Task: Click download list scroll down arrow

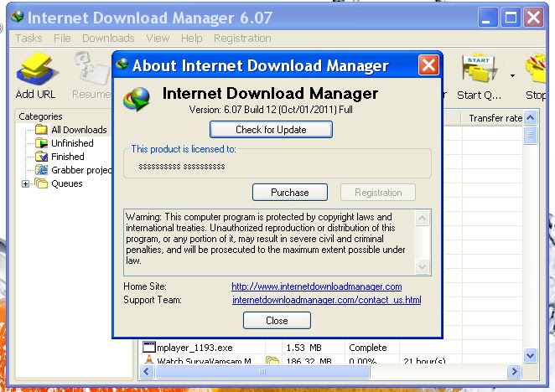Action: pyautogui.click(x=530, y=355)
